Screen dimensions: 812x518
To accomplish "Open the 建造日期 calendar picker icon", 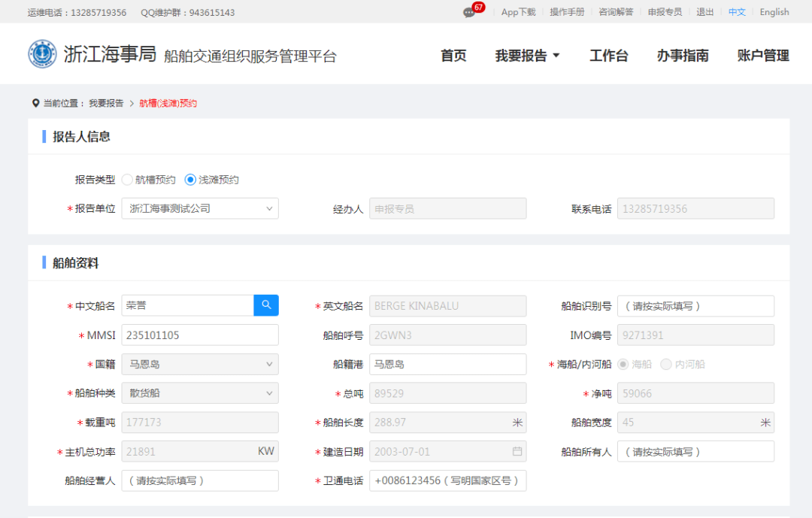I will point(516,451).
